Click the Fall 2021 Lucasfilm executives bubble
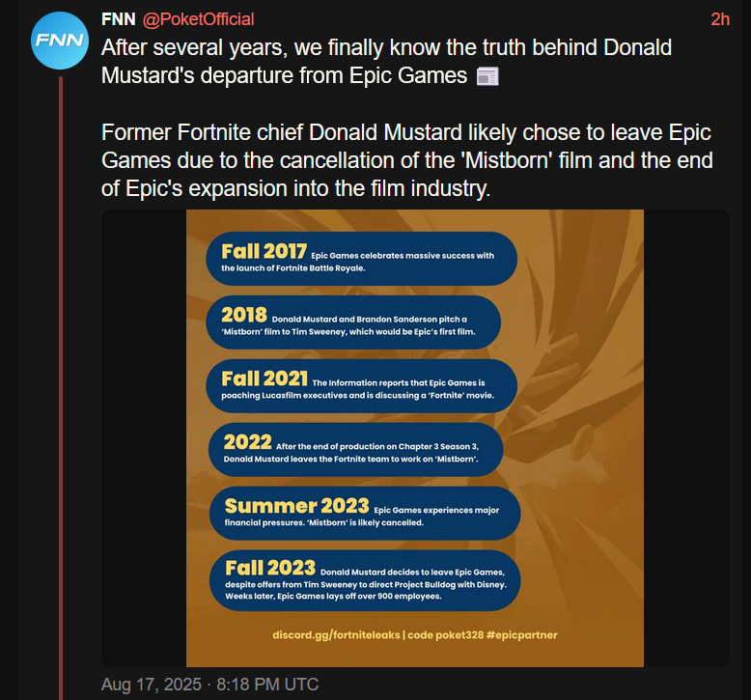Image resolution: width=751 pixels, height=700 pixels. pyautogui.click(x=361, y=386)
